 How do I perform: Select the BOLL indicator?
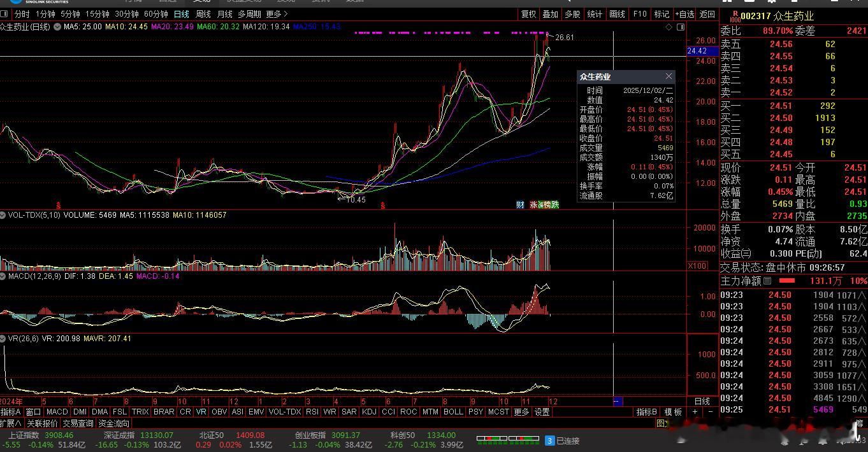[x=454, y=412]
